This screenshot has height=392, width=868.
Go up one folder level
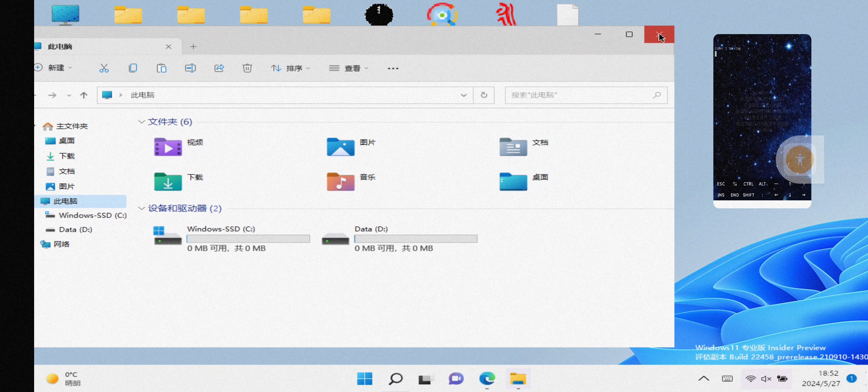(x=84, y=95)
